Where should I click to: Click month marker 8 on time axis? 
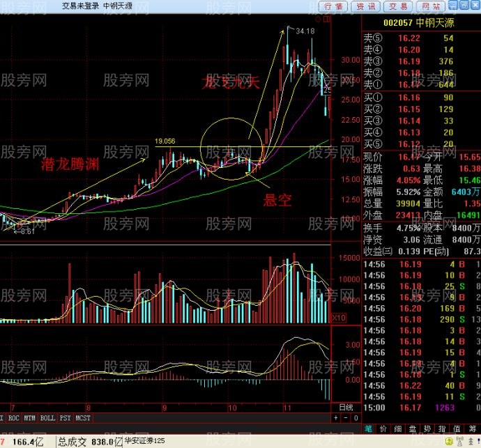click(89, 408)
